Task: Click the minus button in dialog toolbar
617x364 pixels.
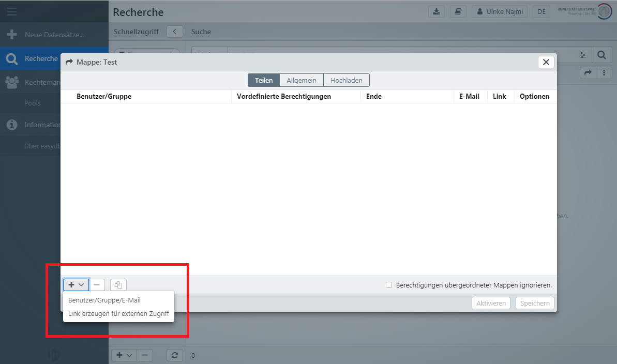Action: (97, 285)
